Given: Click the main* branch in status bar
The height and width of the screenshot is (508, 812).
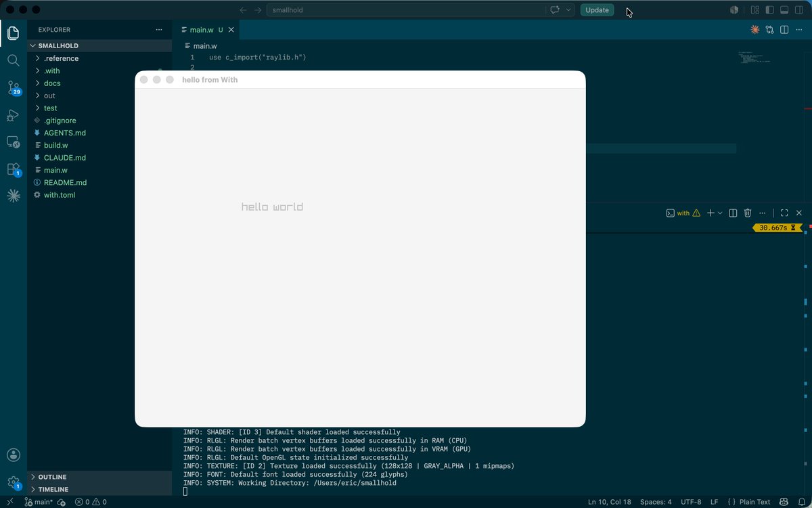Looking at the screenshot, I should [39, 502].
